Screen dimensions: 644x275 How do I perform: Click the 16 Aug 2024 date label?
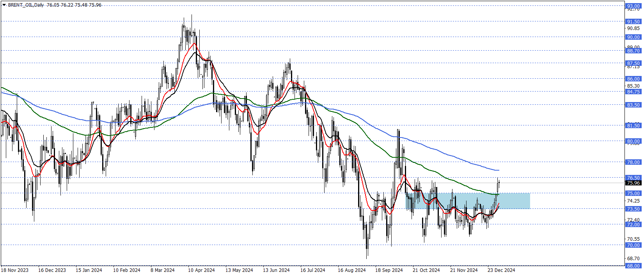pyautogui.click(x=352, y=270)
